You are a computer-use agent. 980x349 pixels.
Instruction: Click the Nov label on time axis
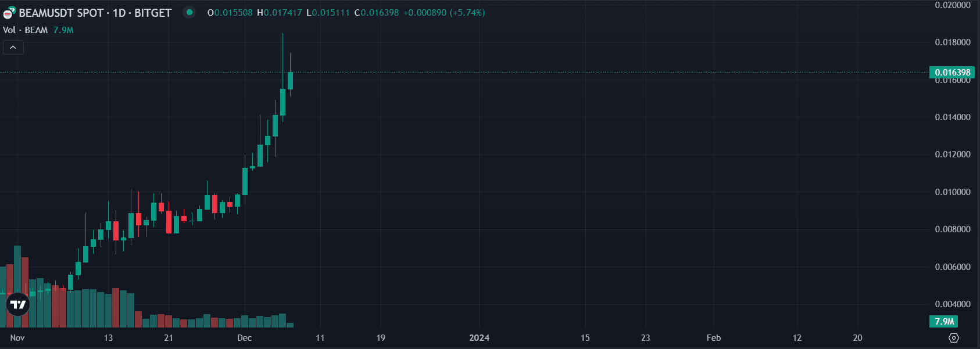[17, 338]
